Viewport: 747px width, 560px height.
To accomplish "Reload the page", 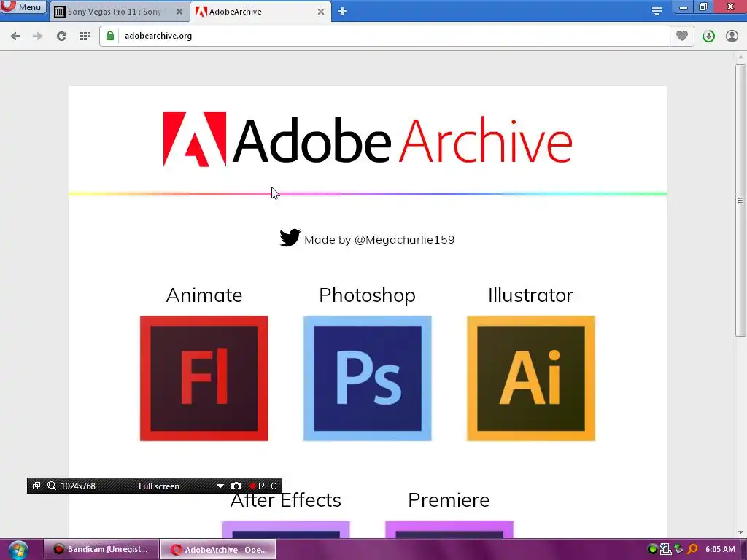I will coord(61,36).
